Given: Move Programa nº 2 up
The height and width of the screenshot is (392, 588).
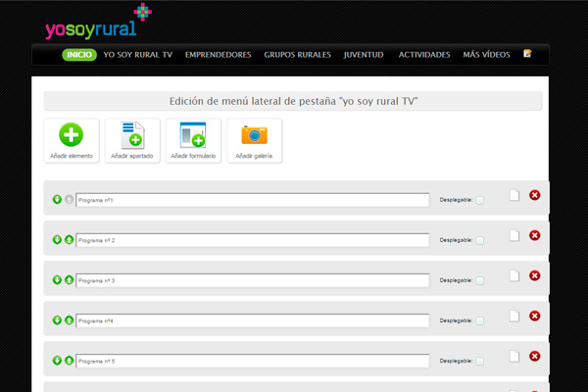Looking at the screenshot, I should tap(69, 239).
